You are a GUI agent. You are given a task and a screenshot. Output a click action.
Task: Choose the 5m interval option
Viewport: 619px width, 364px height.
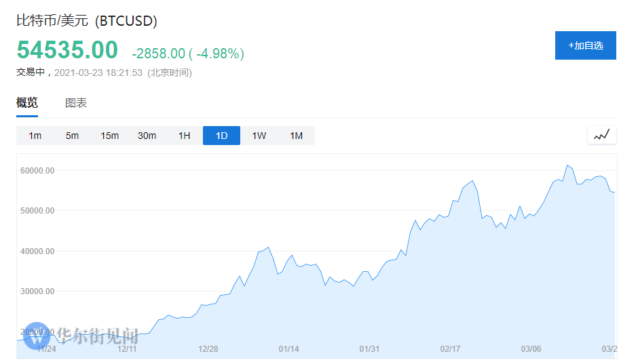73,136
